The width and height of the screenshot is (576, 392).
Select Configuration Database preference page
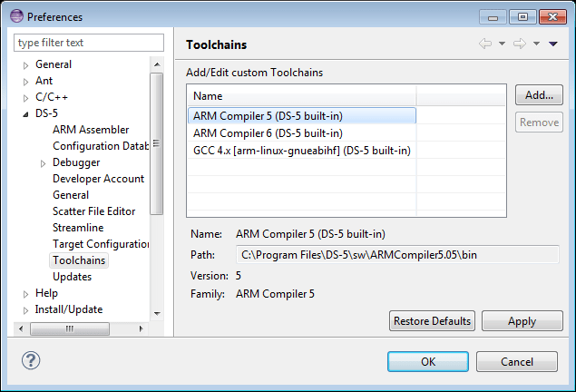pos(101,146)
